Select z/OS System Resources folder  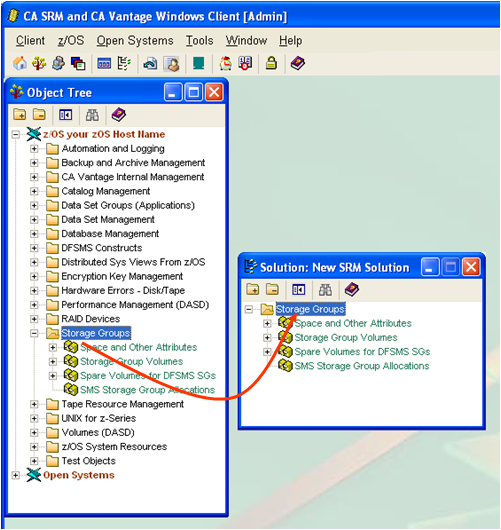114,447
